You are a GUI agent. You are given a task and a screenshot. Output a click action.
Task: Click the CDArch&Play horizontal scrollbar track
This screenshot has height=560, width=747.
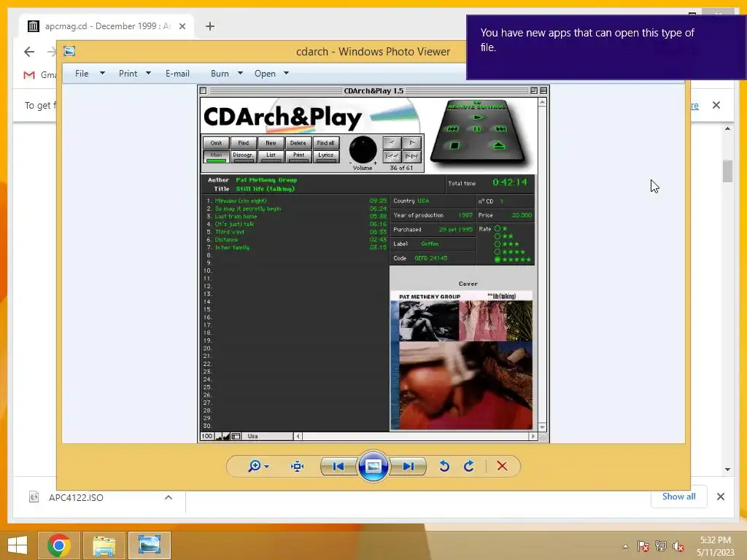tap(415, 436)
